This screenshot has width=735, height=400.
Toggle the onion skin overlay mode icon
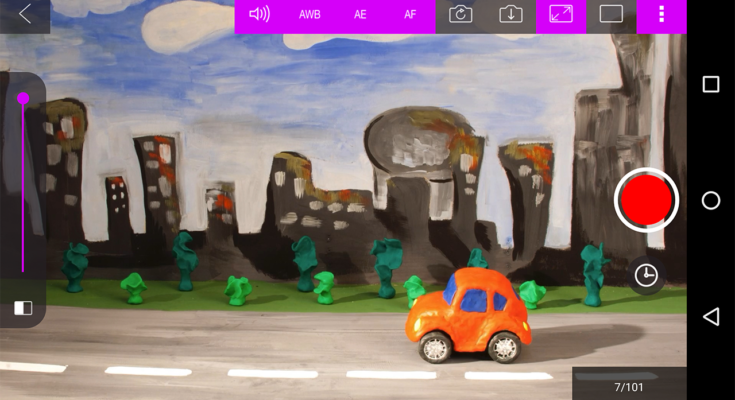(x=23, y=308)
